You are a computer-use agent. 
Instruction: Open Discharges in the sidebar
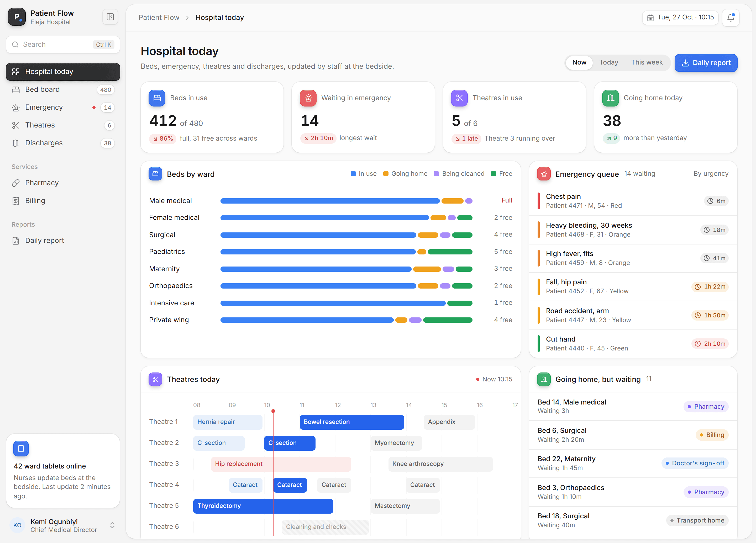pos(63,143)
